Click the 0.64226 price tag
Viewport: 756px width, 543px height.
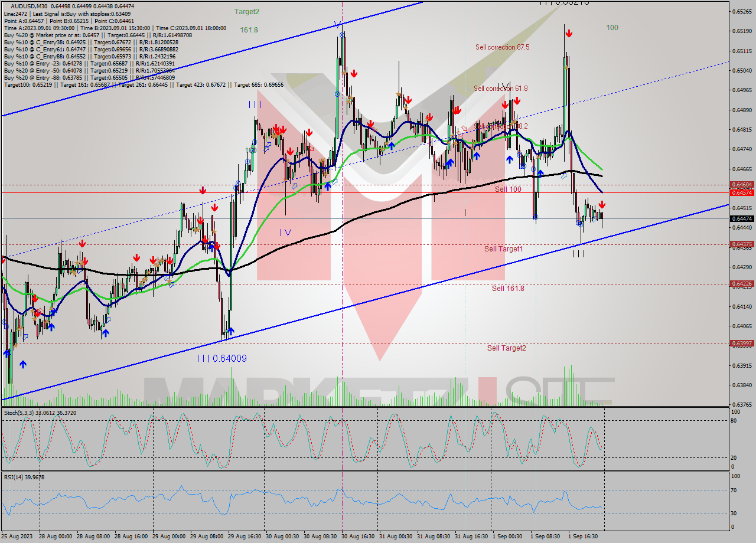(742, 284)
